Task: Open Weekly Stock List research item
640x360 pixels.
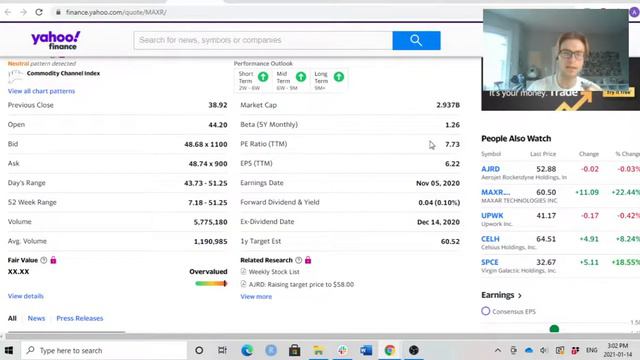Action: 274,271
